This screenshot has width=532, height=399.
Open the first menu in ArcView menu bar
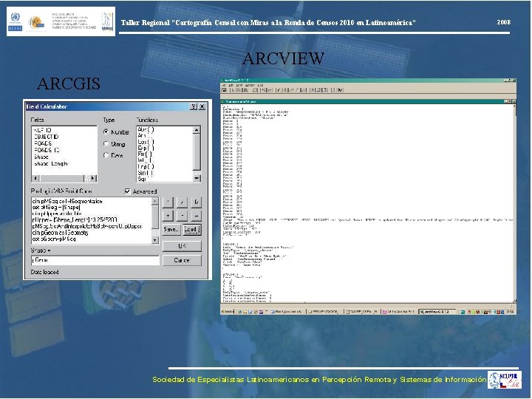pos(225,85)
